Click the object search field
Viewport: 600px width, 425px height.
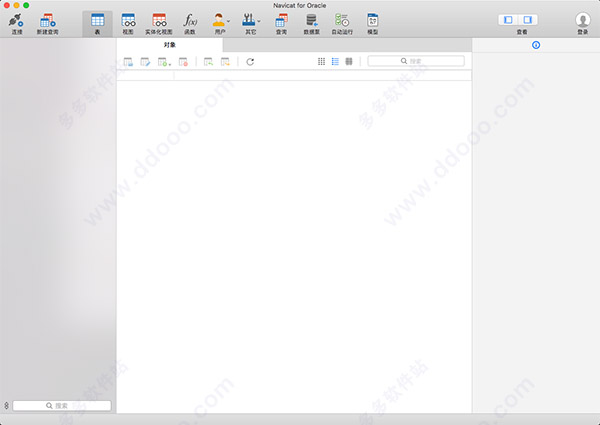[x=416, y=61]
